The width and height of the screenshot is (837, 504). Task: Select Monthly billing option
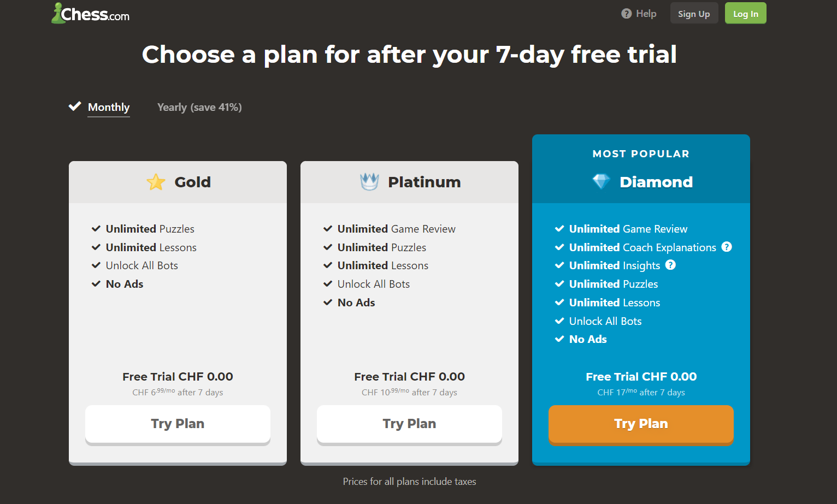[x=108, y=107]
